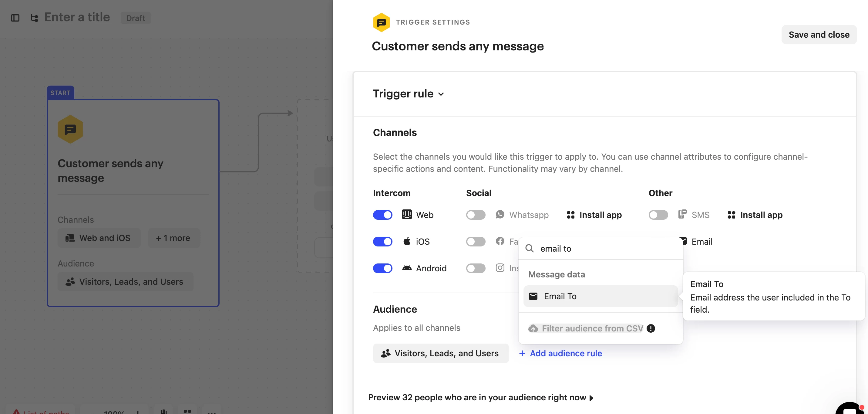Enable the Facebook channel toggle
This screenshot has width=868, height=414.
point(476,241)
